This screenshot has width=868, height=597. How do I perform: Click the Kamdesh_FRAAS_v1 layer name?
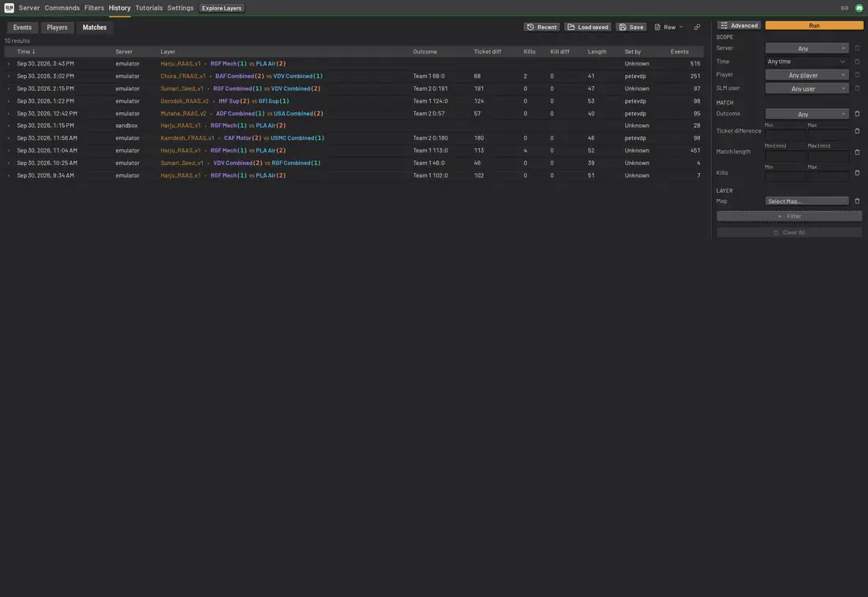click(x=187, y=138)
